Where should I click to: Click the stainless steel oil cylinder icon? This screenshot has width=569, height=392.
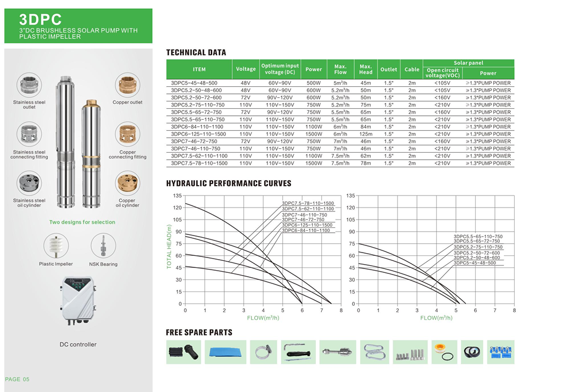(x=29, y=184)
